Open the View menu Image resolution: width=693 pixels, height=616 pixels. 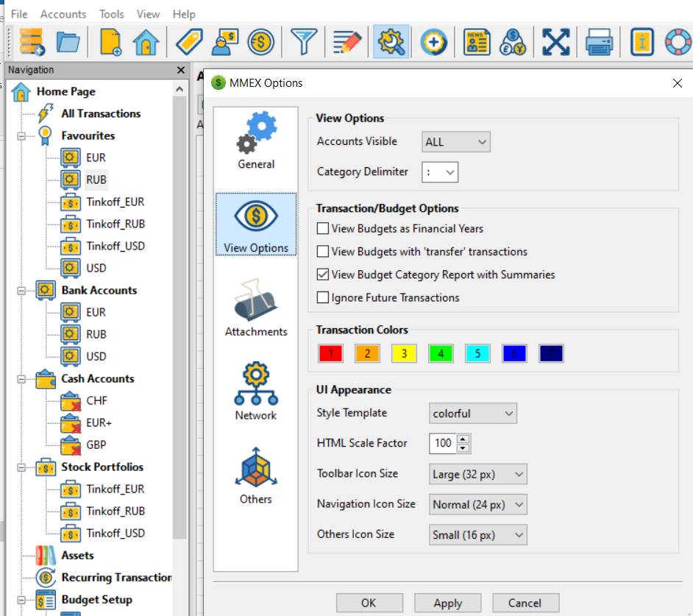(x=148, y=14)
